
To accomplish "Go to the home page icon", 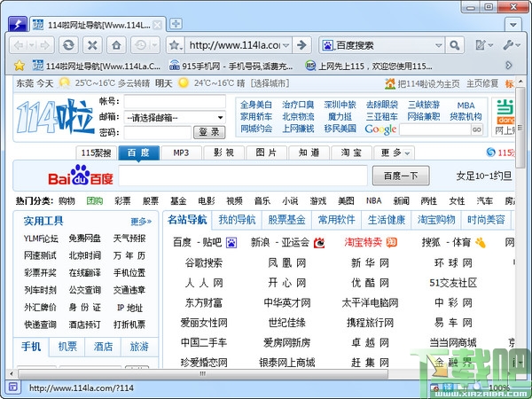I will 116,45.
